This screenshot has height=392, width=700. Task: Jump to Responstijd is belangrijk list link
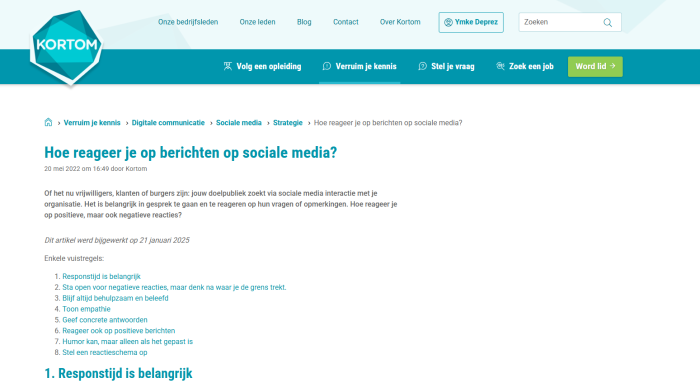(101, 276)
